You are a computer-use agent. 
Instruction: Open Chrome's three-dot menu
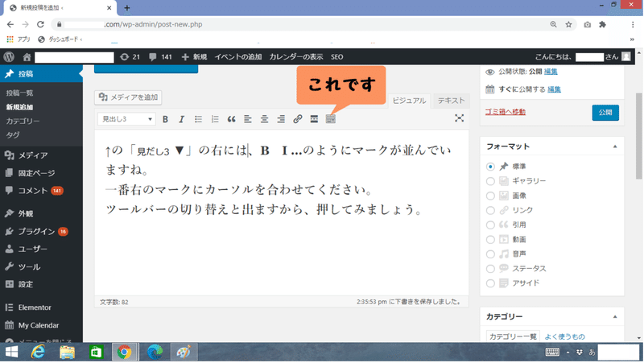(633, 24)
